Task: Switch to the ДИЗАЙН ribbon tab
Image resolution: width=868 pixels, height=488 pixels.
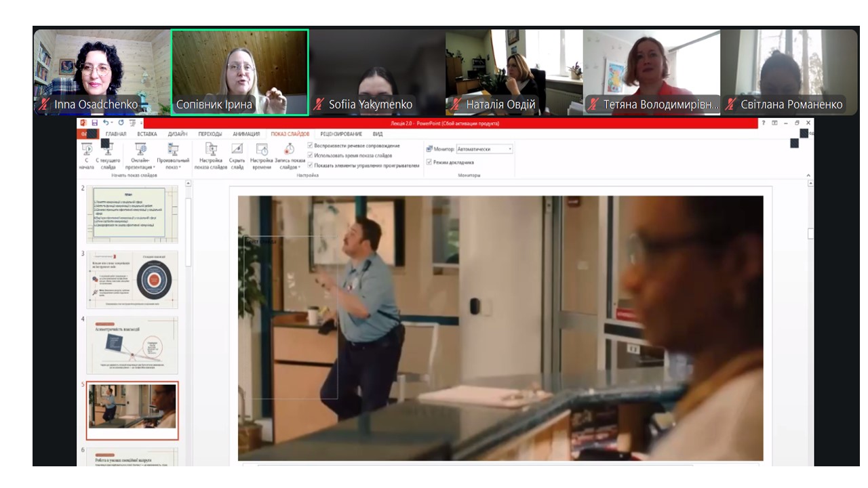Action: click(178, 134)
